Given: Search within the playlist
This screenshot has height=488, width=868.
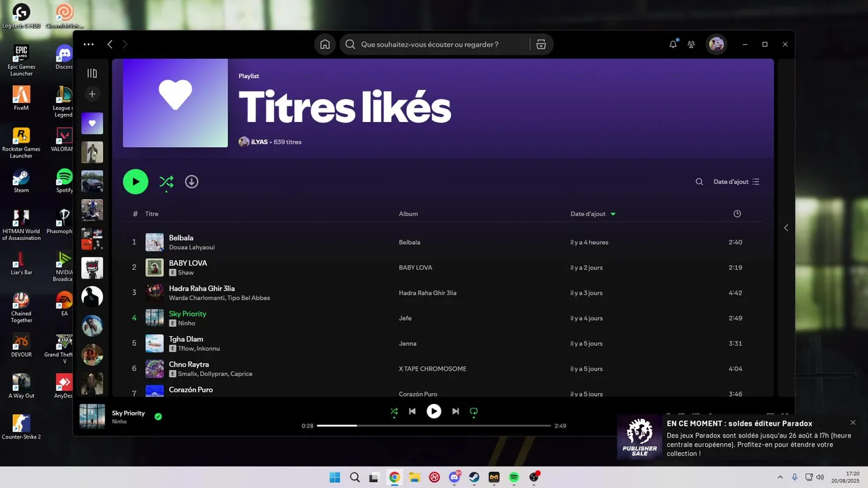Looking at the screenshot, I should pyautogui.click(x=699, y=182).
